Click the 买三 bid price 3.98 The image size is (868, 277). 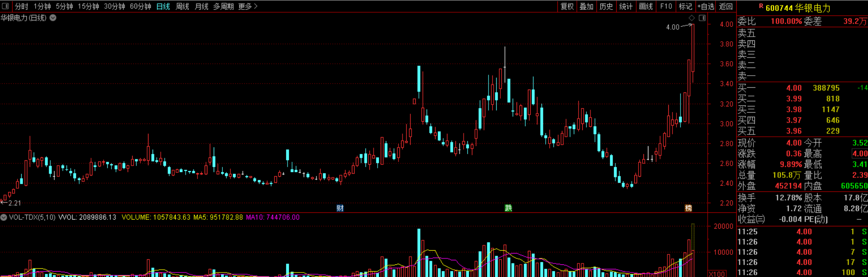(x=794, y=110)
